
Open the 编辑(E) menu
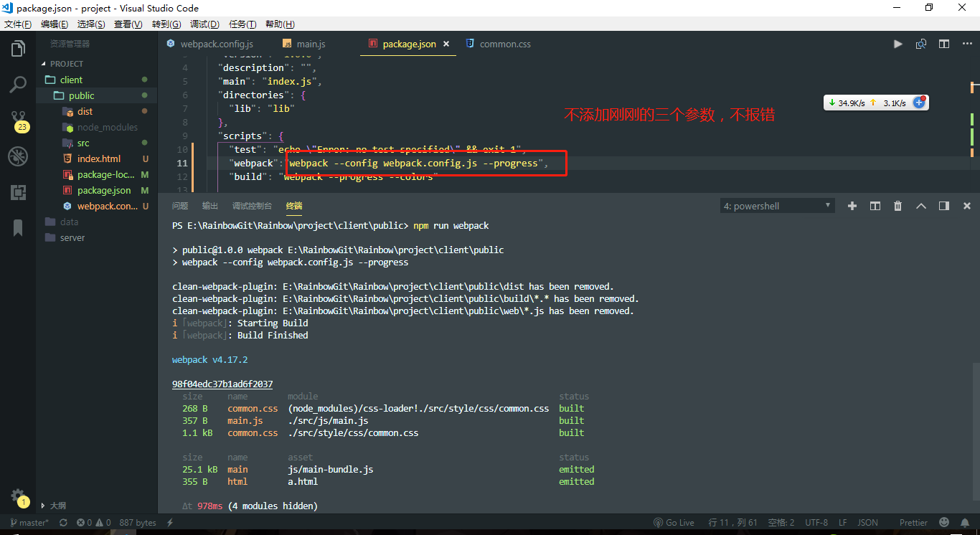click(55, 24)
